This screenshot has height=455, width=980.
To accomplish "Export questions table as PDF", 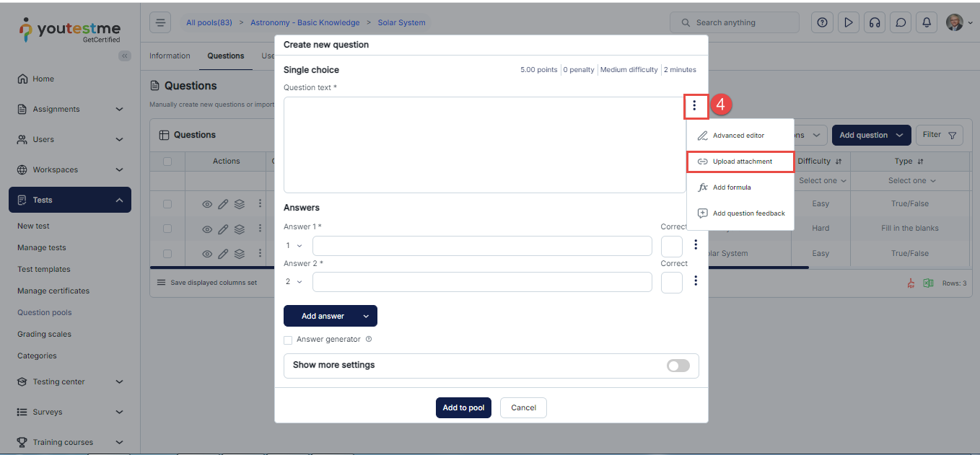I will click(911, 283).
